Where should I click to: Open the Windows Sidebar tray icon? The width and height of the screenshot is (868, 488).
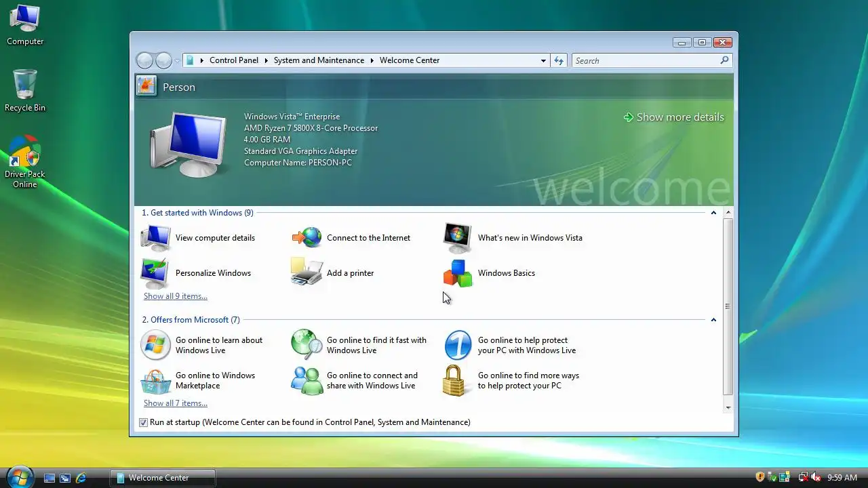785,477
